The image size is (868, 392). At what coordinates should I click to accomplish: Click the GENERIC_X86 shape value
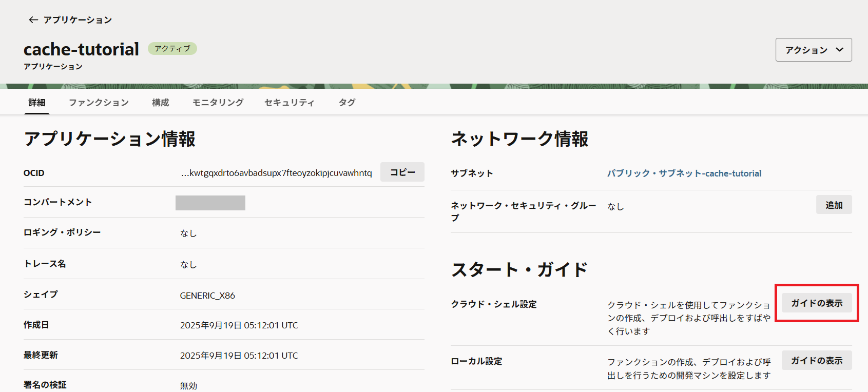tap(207, 296)
